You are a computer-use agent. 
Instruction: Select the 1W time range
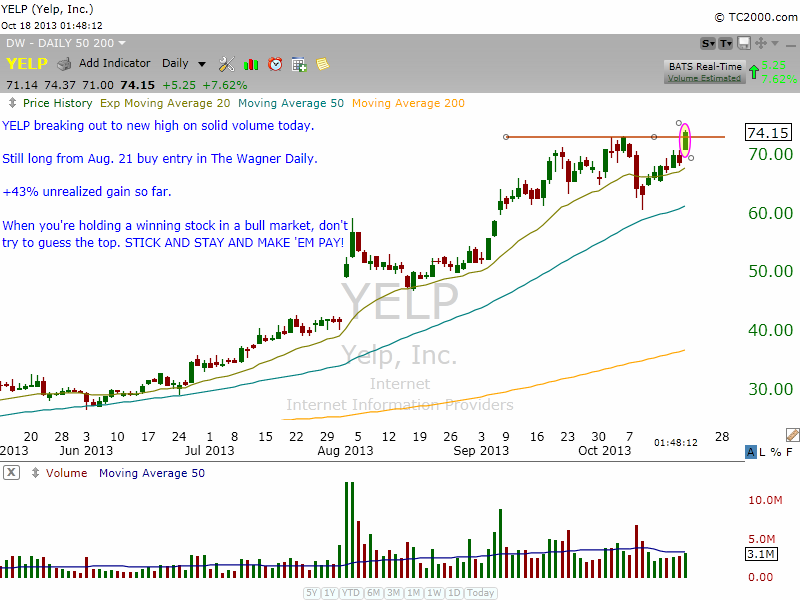[434, 593]
